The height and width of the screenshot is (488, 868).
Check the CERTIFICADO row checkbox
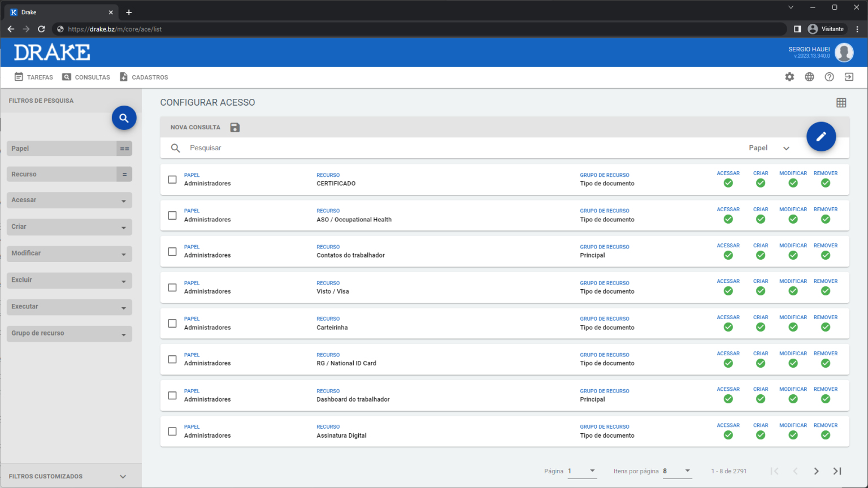[x=172, y=180]
